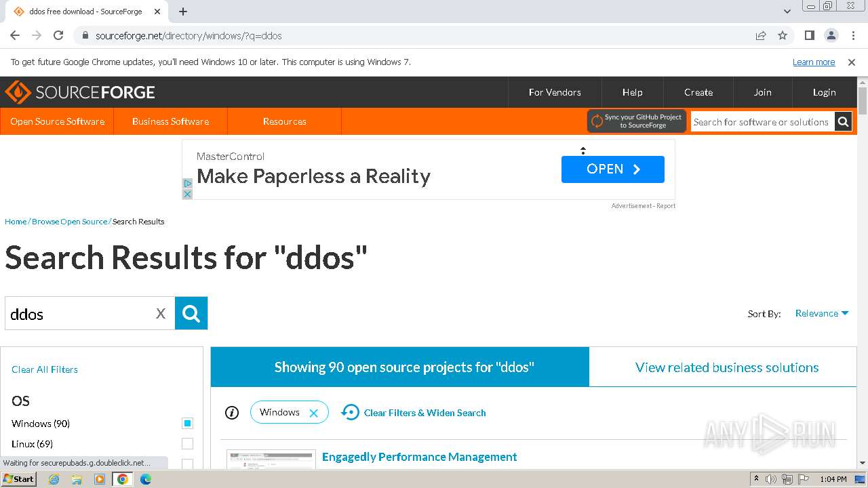The height and width of the screenshot is (488, 868).
Task: Click the network tray icon
Action: tap(787, 479)
